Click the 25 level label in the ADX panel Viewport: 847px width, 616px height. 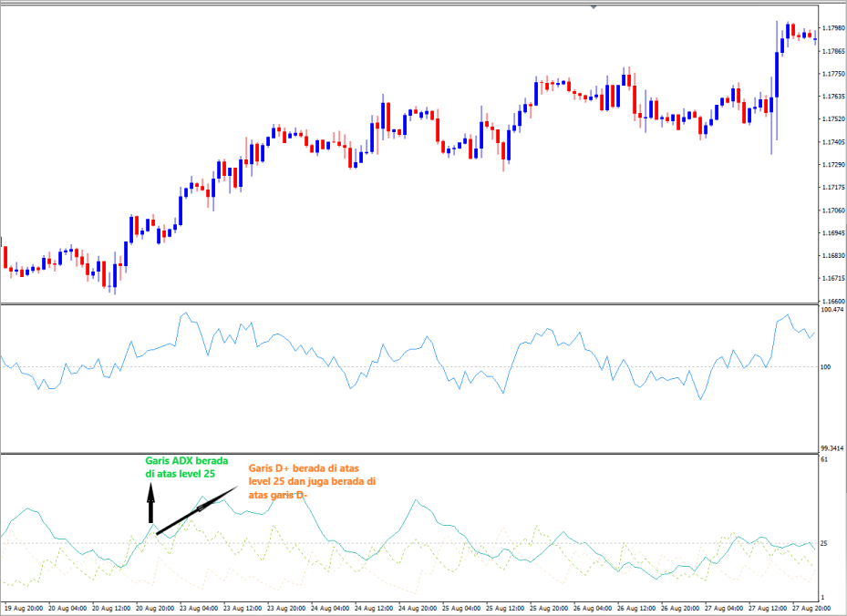coord(824,543)
